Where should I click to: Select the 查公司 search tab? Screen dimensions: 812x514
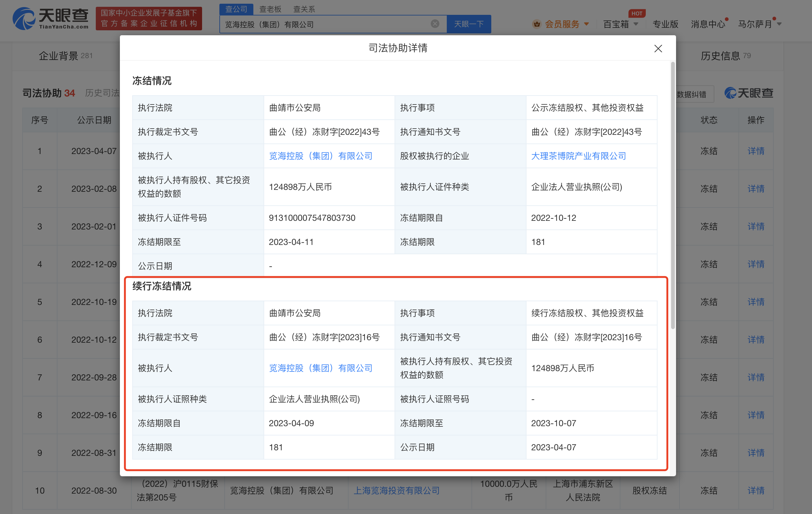pos(236,9)
